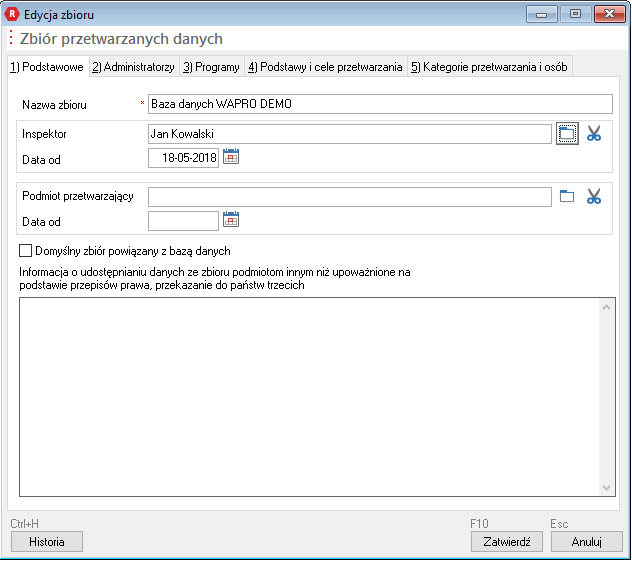Open the Inspektor selection folder icon

point(567,133)
